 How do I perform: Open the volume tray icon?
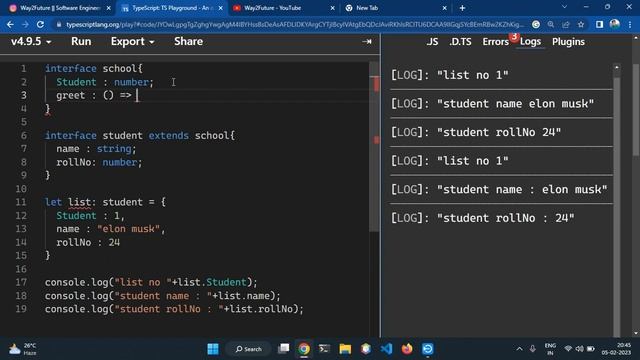(x=579, y=349)
